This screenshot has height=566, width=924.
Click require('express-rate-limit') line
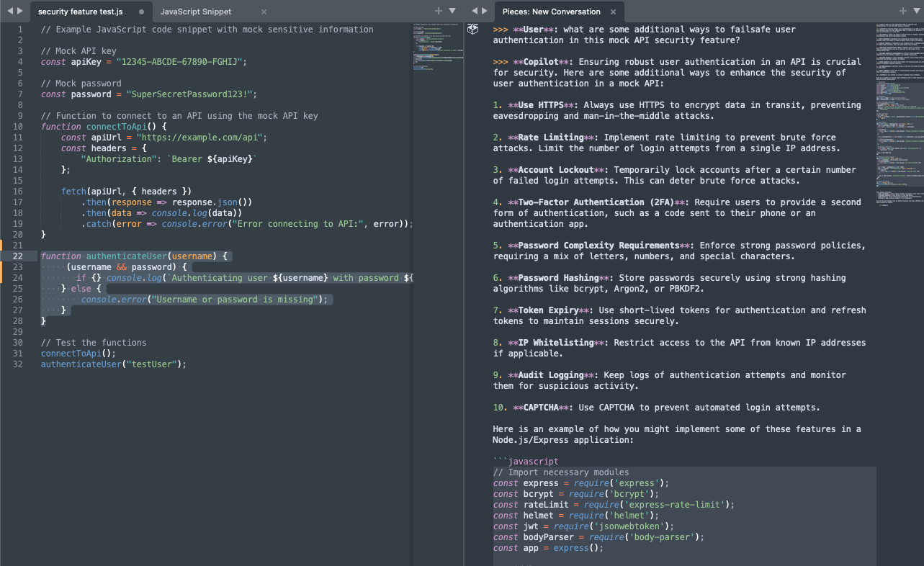pyautogui.click(x=614, y=505)
